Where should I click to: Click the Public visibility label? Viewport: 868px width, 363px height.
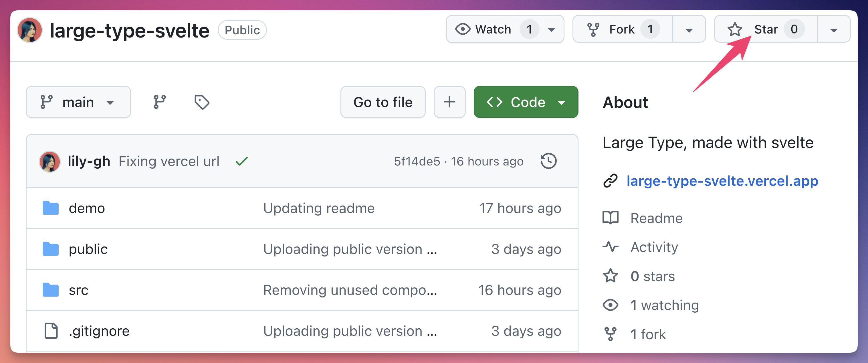(242, 30)
